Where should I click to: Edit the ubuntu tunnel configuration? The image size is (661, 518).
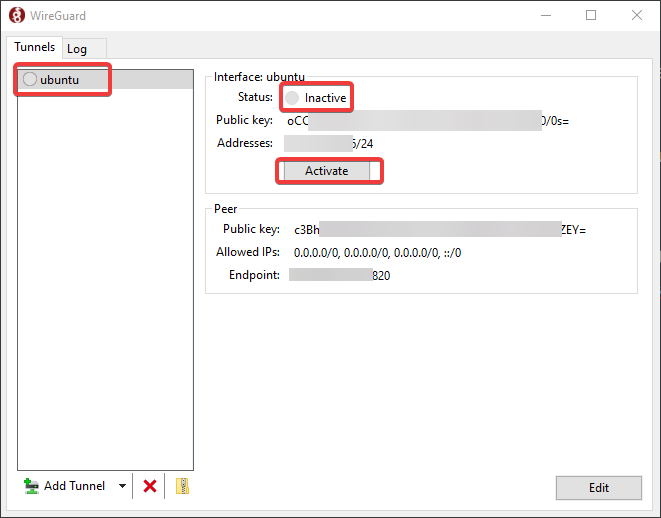[599, 488]
